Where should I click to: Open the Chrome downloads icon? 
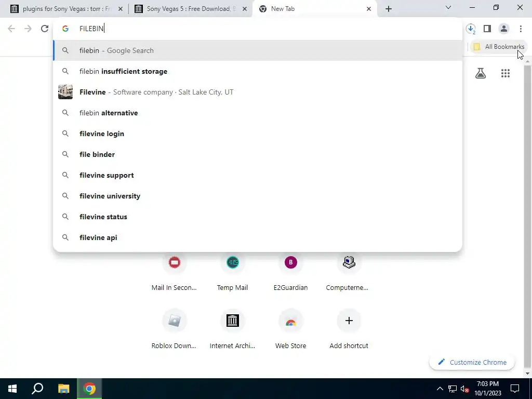[x=471, y=29]
